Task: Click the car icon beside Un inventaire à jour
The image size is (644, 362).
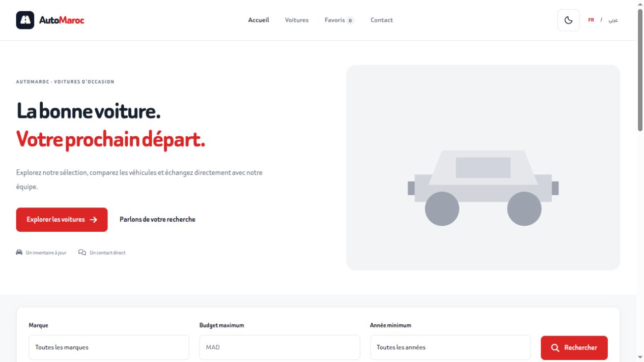Action: (x=19, y=252)
